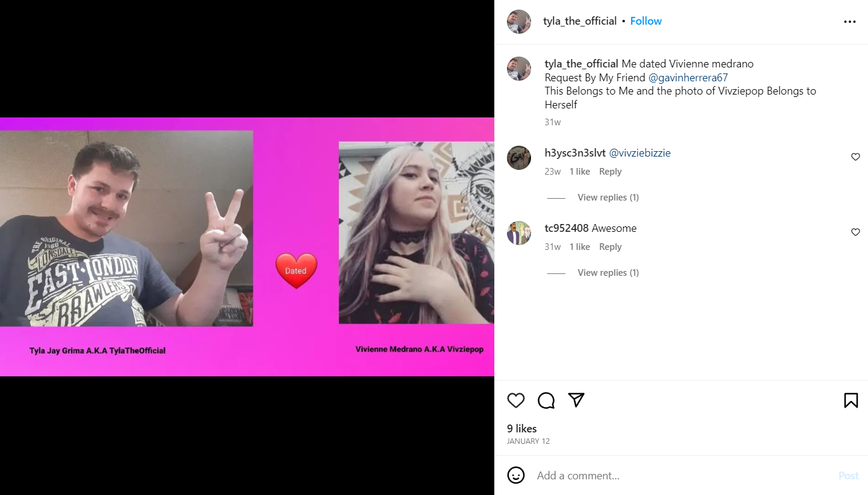
Task: Open emoji picker smiley icon
Action: click(x=516, y=475)
